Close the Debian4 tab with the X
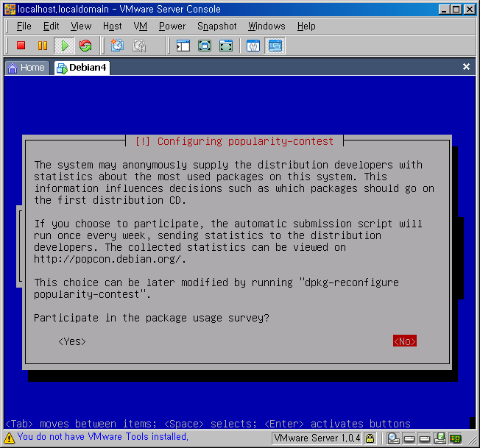 click(x=466, y=67)
